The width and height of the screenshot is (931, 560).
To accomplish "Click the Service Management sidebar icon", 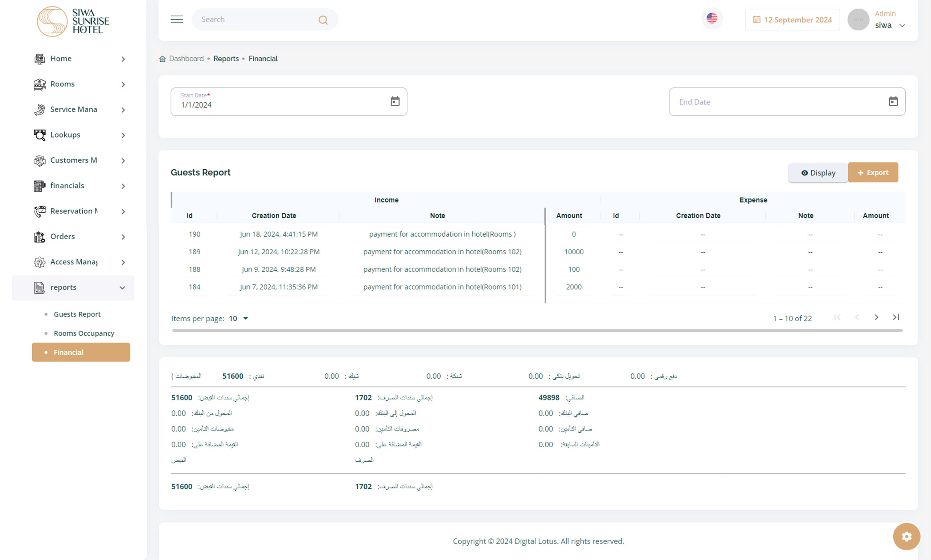I will coord(39,110).
